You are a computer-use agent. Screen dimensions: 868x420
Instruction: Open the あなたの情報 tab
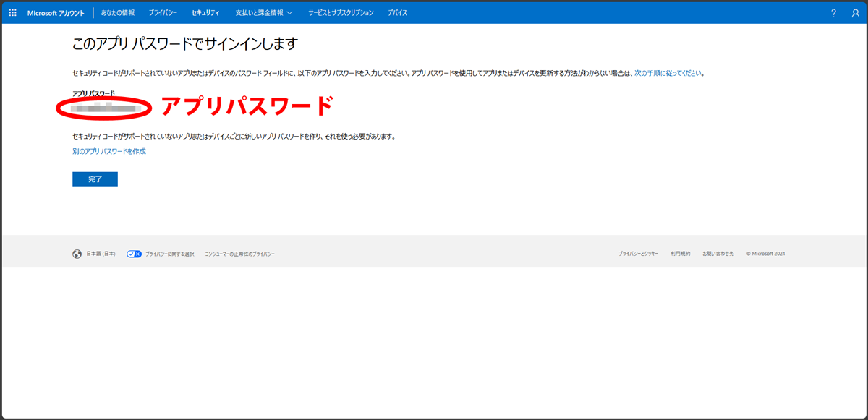point(117,13)
